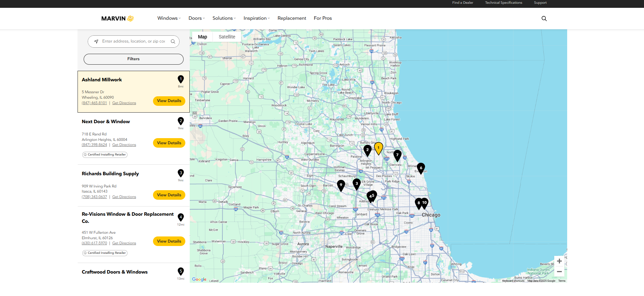This screenshot has width=644, height=296.
Task: Click pin badge 4 beside Re-Visions Window
Action: tap(181, 217)
